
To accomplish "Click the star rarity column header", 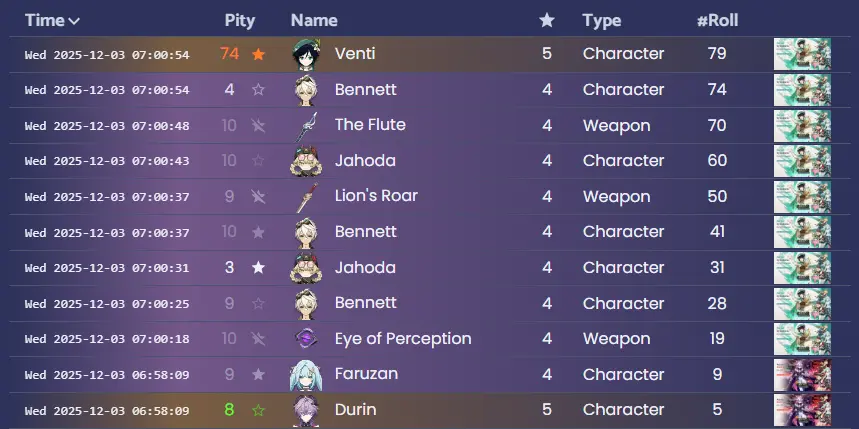I will click(546, 20).
